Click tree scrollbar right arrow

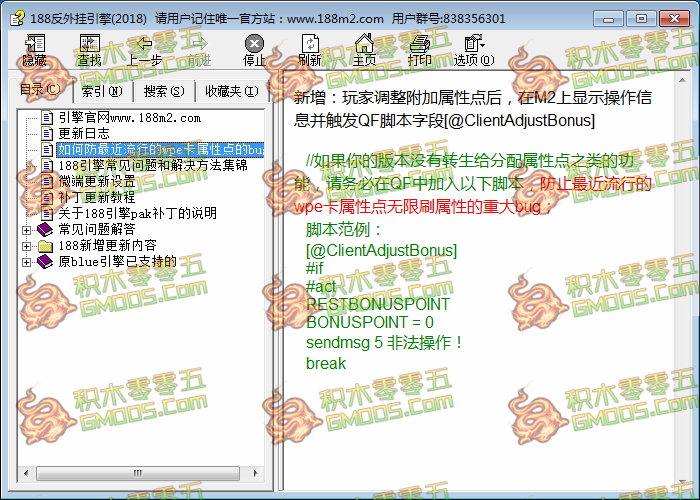(x=255, y=473)
